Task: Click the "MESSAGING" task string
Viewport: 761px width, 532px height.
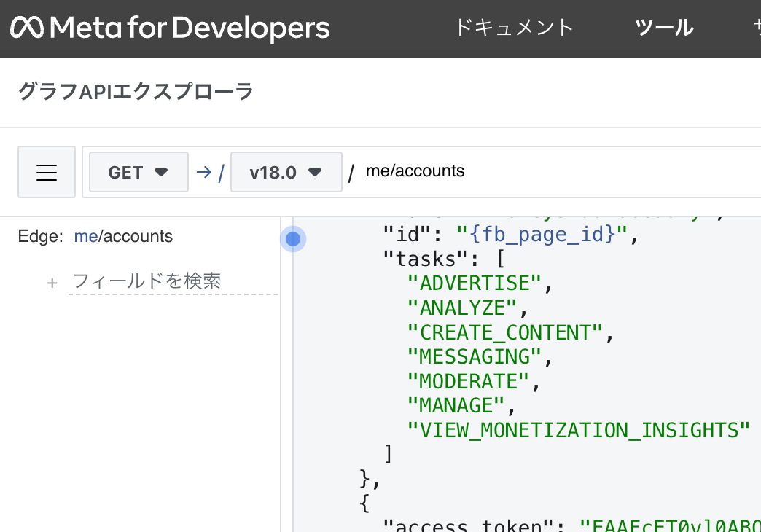Action: pyautogui.click(x=475, y=357)
